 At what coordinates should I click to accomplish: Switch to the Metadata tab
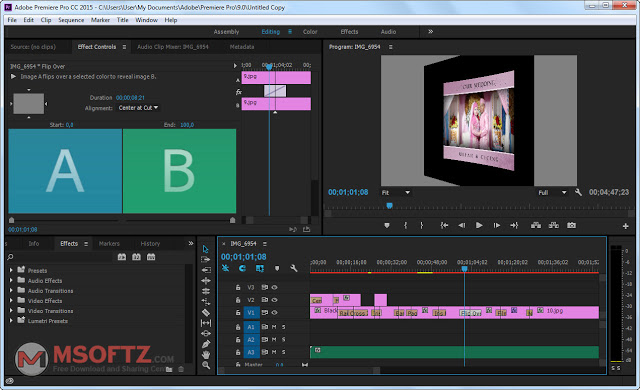(x=242, y=47)
